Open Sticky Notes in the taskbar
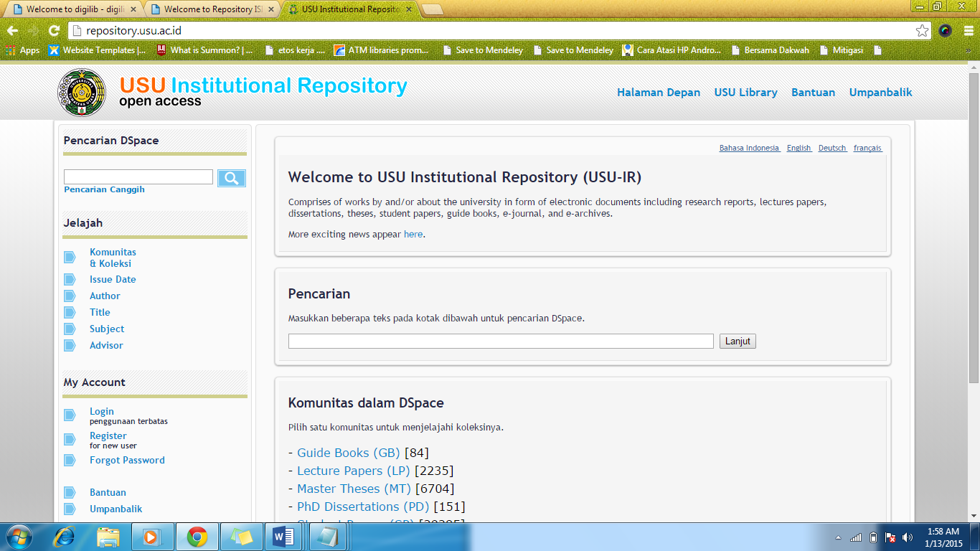980x551 pixels. pos(241,537)
